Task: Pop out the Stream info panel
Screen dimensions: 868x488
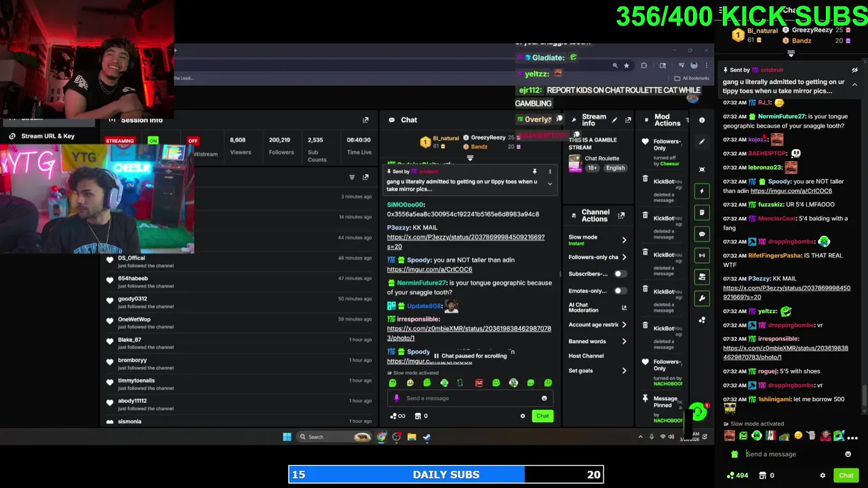Action: tap(628, 120)
